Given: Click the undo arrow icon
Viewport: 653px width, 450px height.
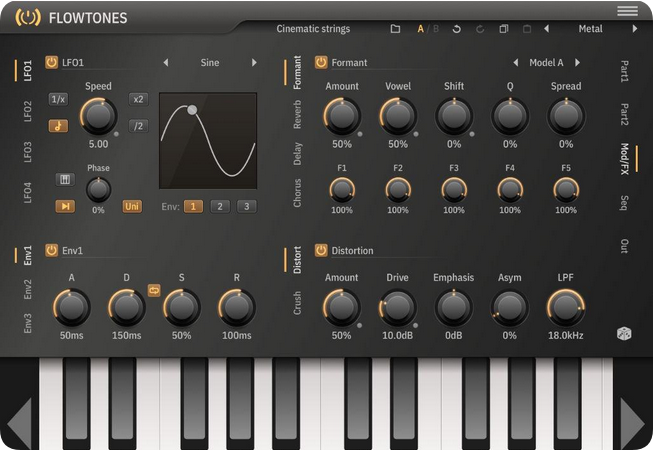Looking at the screenshot, I should (456, 29).
